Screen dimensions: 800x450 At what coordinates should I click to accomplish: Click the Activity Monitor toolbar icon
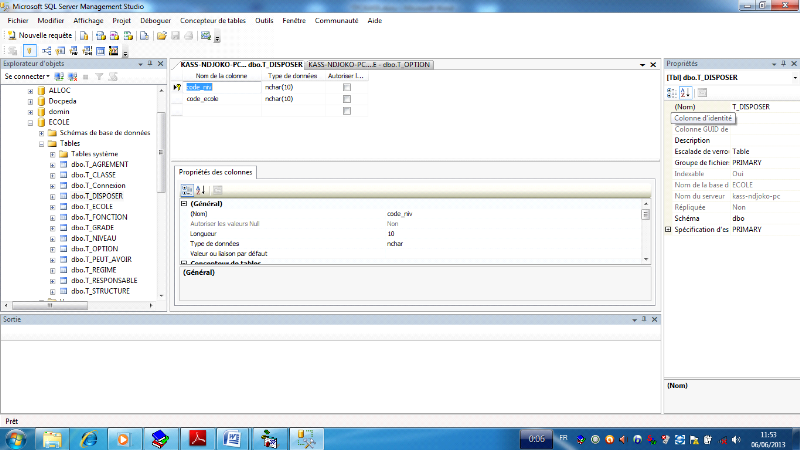click(206, 36)
